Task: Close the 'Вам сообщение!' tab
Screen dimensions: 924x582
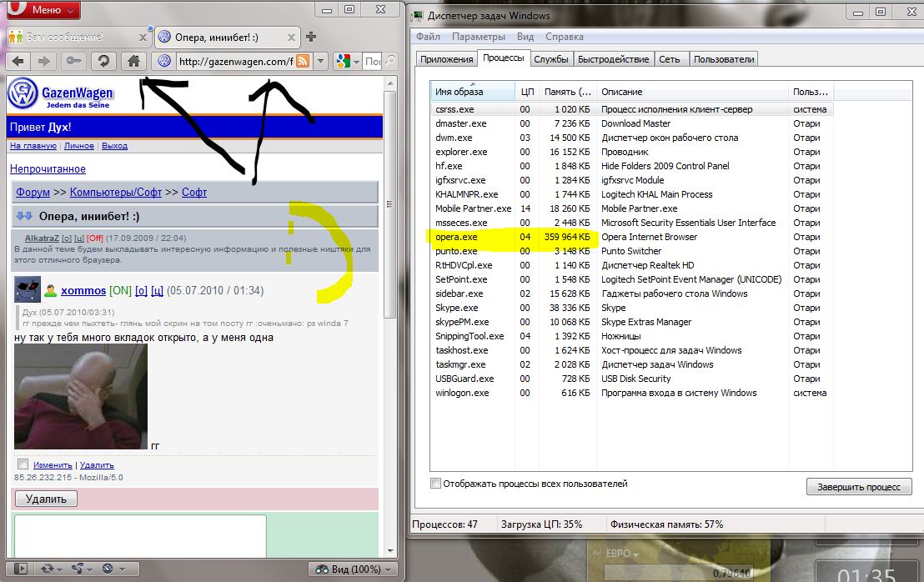Action: pyautogui.click(x=143, y=38)
